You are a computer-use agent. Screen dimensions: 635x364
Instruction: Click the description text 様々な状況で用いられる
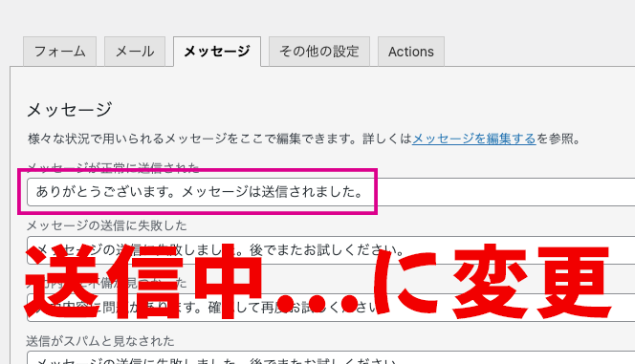point(96,139)
